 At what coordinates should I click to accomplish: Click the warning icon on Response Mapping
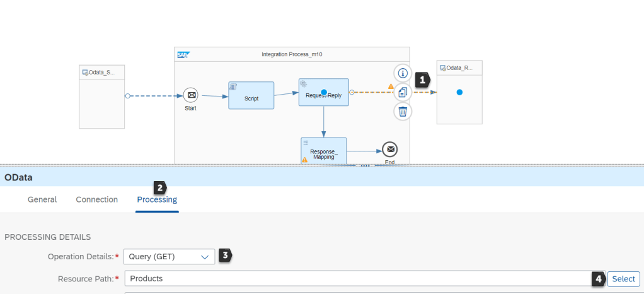coord(305,160)
